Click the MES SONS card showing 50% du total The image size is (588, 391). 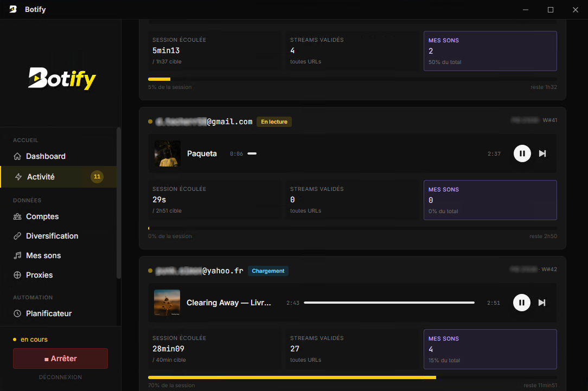pyautogui.click(x=490, y=51)
